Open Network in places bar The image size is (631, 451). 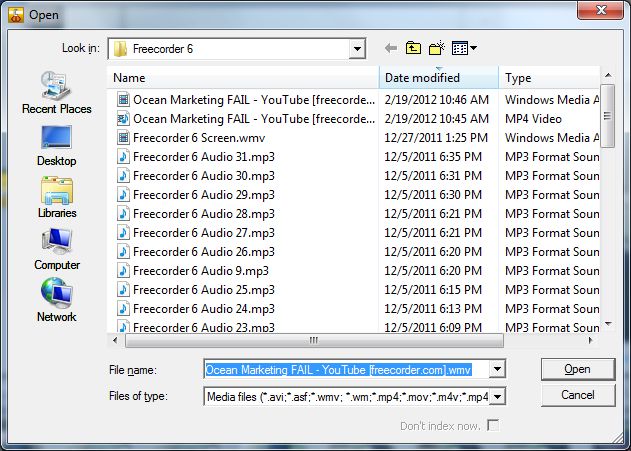click(57, 300)
